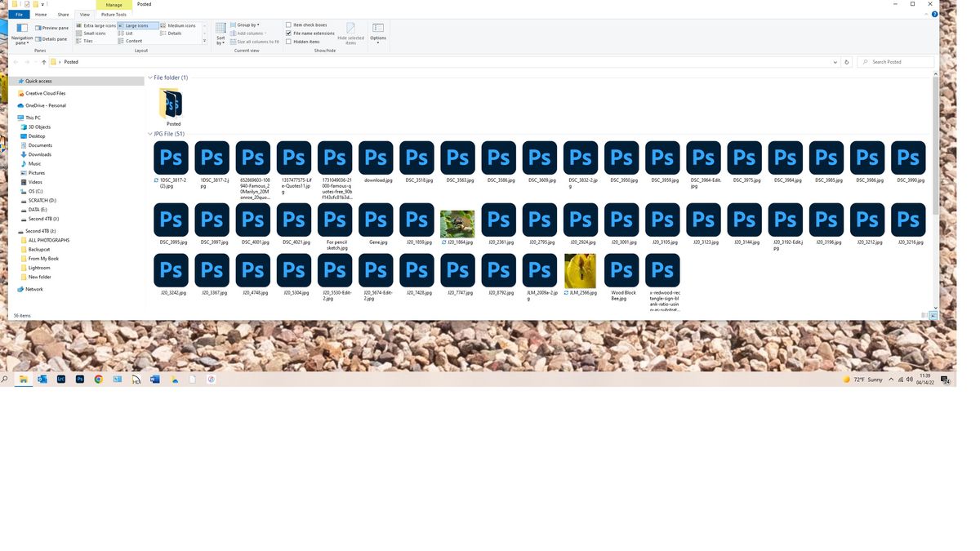This screenshot has height=551, width=980.
Task: Choose Small icons layout
Action: pos(91,33)
